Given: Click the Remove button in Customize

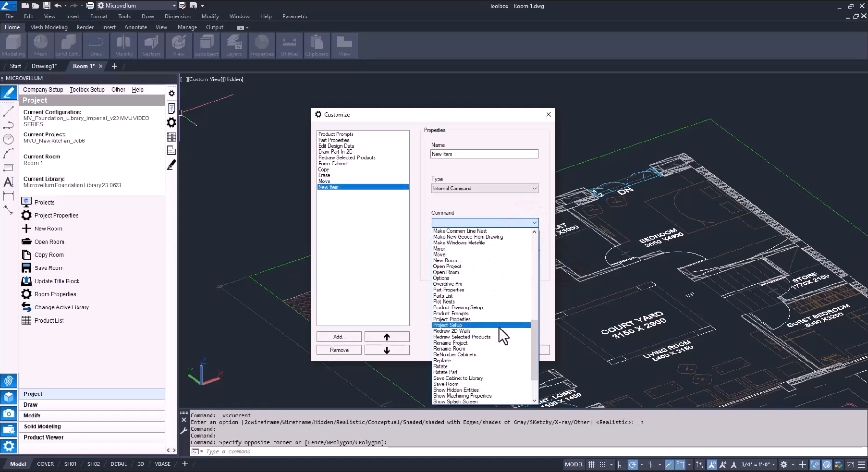Looking at the screenshot, I should point(339,350).
